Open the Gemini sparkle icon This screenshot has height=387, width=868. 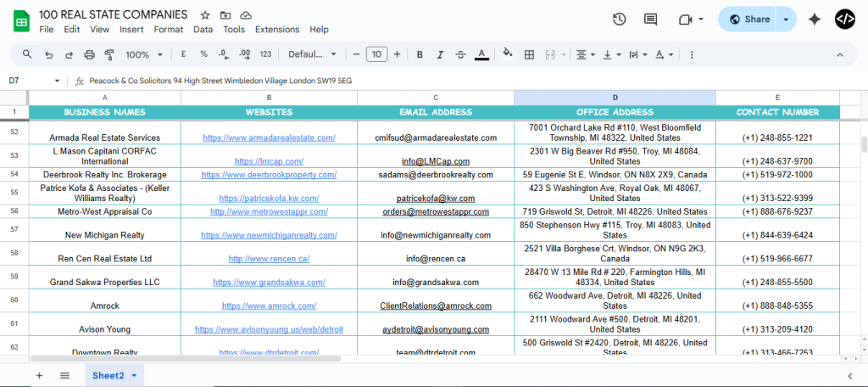pos(815,20)
